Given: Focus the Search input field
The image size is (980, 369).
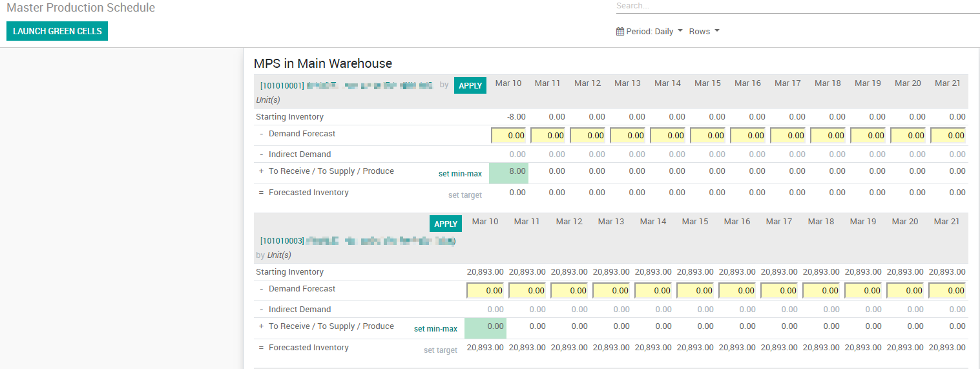Looking at the screenshot, I should [x=798, y=6].
